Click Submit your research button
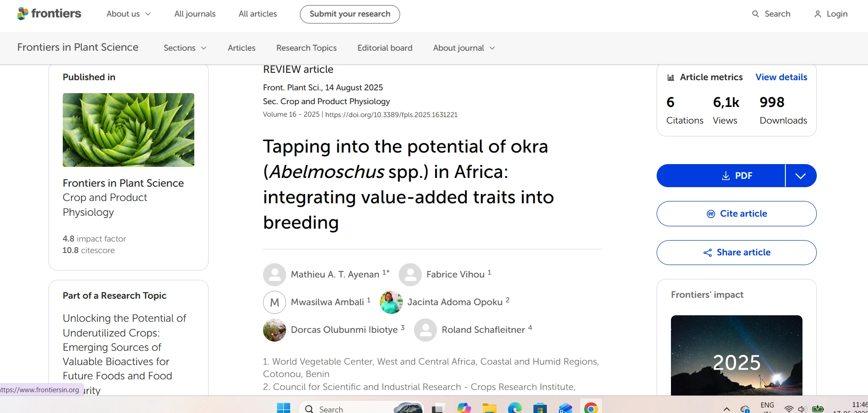This screenshot has height=413, width=868. [x=350, y=14]
